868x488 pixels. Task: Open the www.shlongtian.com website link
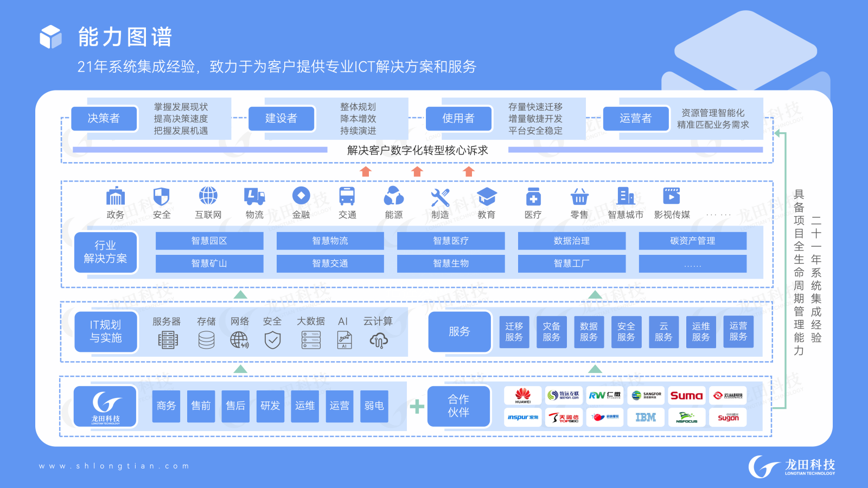[x=114, y=466]
